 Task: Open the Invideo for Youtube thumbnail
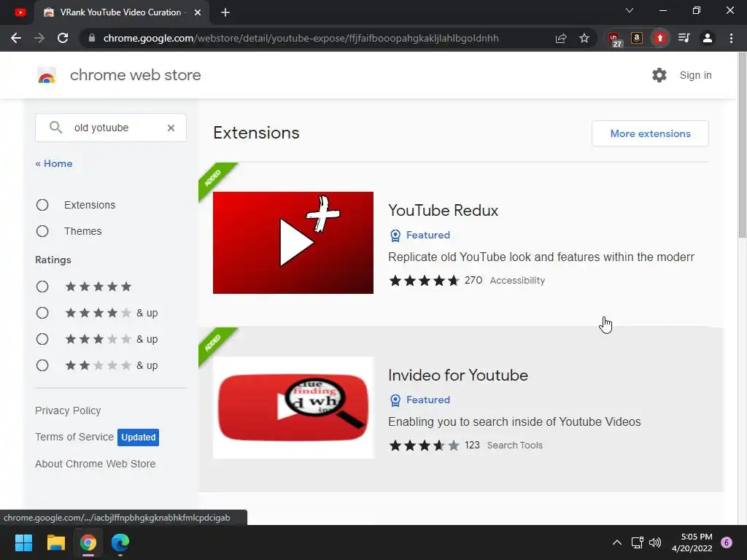pos(293,408)
